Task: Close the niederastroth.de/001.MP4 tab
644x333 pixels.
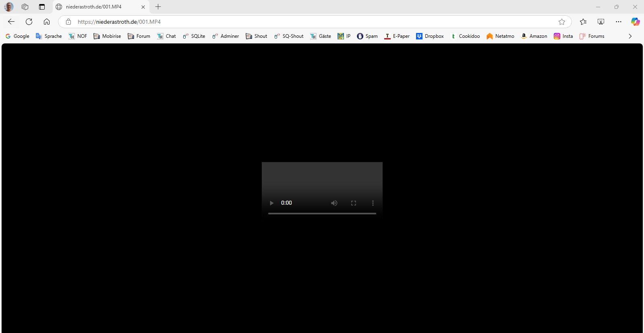Action: click(143, 7)
